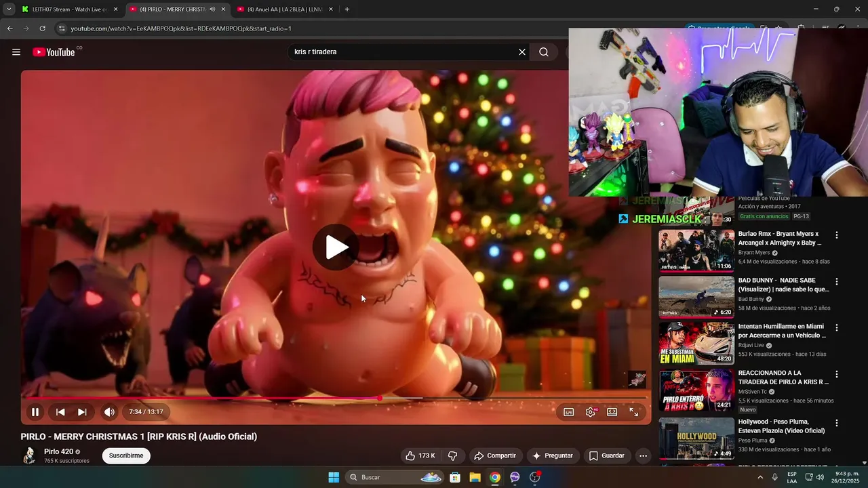
Task: Open options for Burlao Rmx video
Action: 836,235
